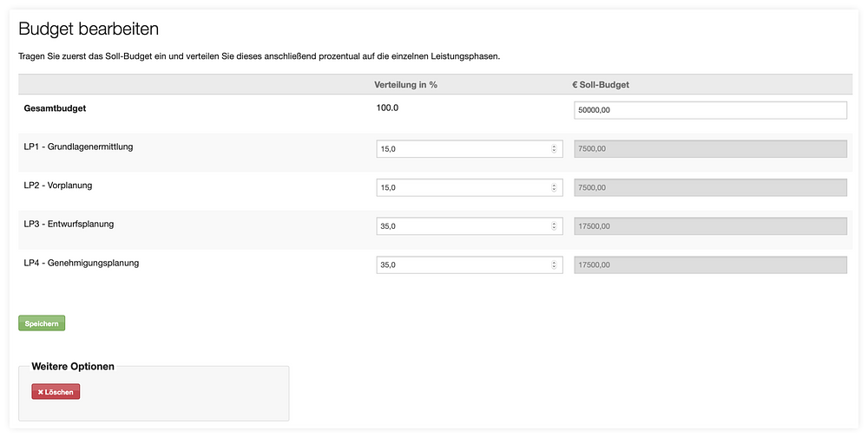Focus the LP4 Genehmigungsplanung percentage field

tap(470, 265)
